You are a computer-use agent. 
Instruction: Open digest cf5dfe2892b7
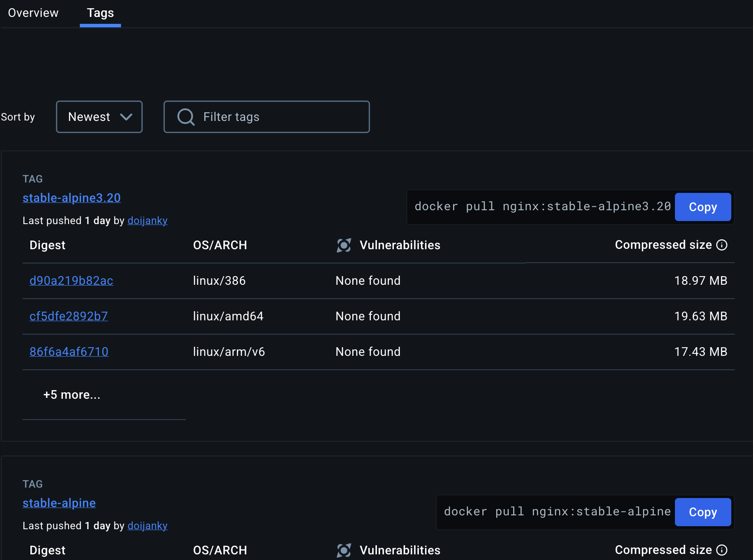(x=69, y=316)
